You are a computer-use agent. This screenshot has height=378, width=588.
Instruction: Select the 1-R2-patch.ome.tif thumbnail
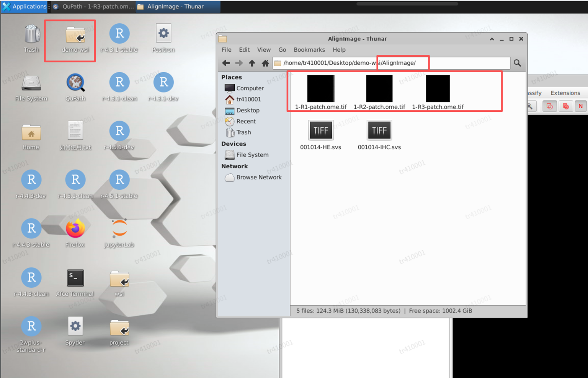379,89
